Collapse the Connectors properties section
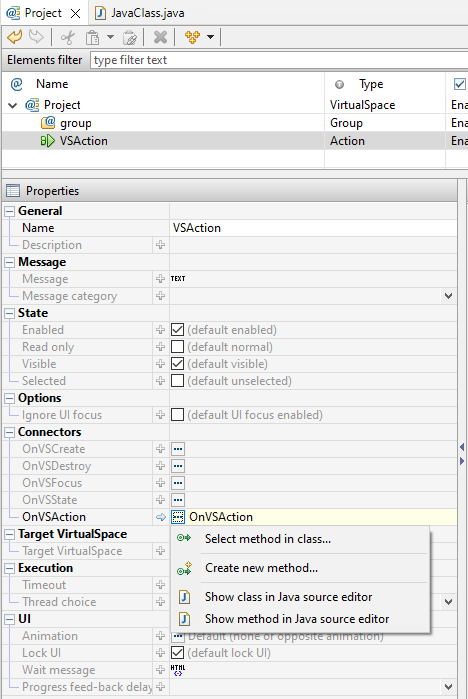Screen dimensions: 468x699 point(9,432)
